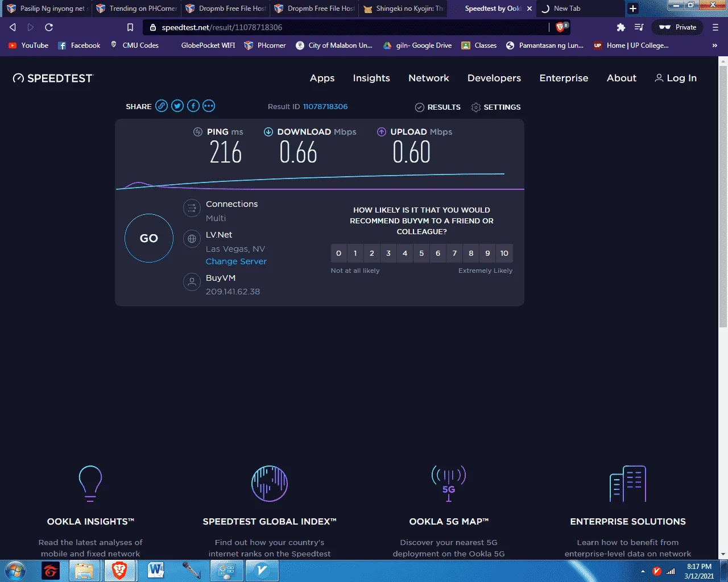Bookmark this page with the bookmark icon
Screen dimensions: 728x582
pos(130,27)
